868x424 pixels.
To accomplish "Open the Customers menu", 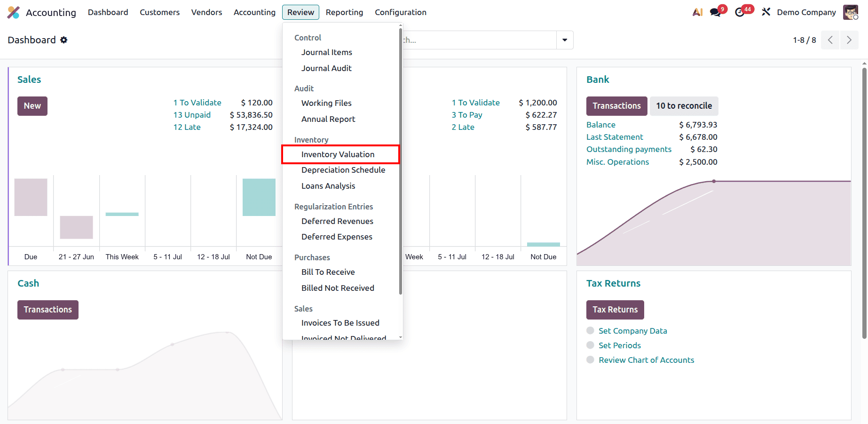I will coord(159,12).
